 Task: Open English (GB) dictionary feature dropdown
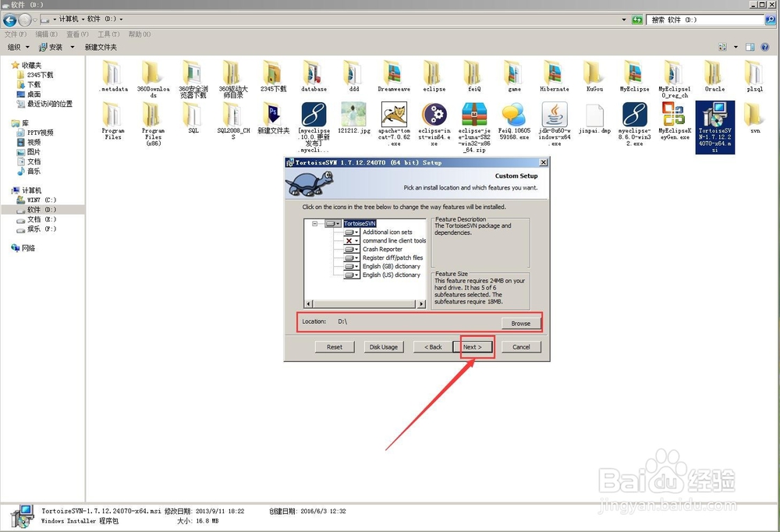(352, 266)
